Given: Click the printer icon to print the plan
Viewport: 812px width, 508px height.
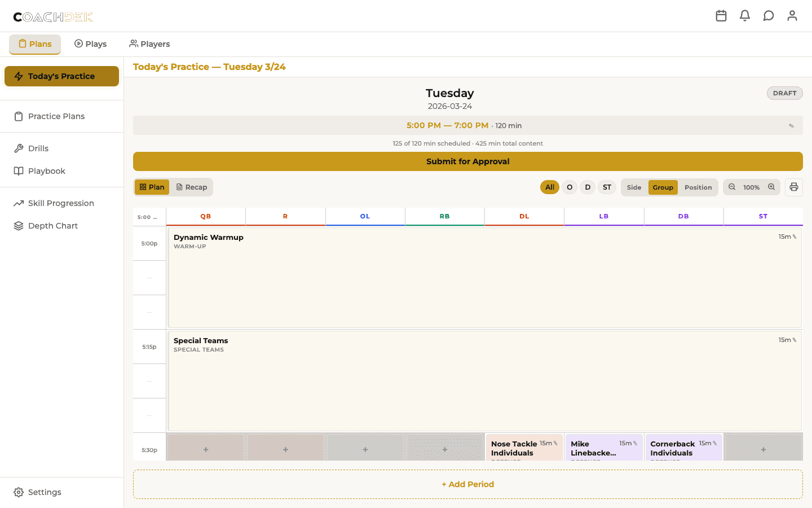Looking at the screenshot, I should 794,187.
